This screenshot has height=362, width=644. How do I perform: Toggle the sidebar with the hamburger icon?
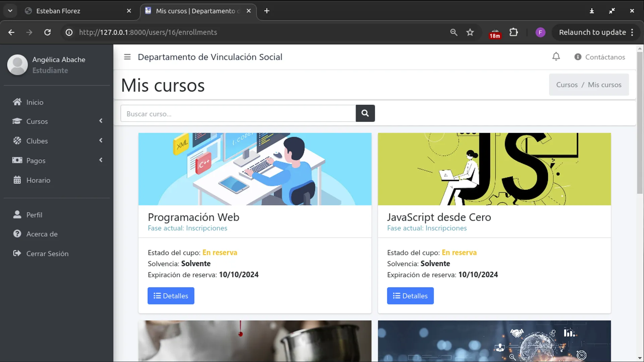click(127, 57)
